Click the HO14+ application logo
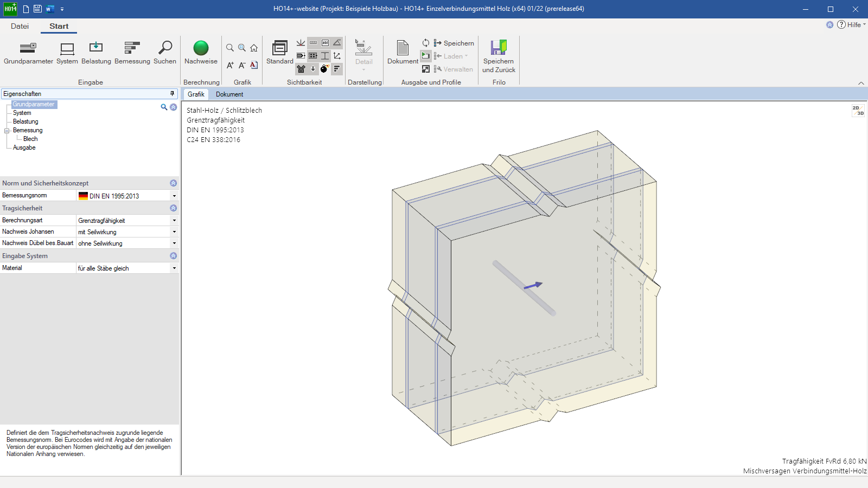This screenshot has height=488, width=868. (x=10, y=9)
